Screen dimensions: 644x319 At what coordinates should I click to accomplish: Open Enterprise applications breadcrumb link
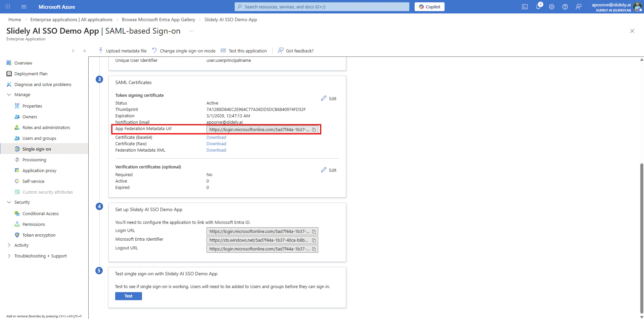coord(72,19)
